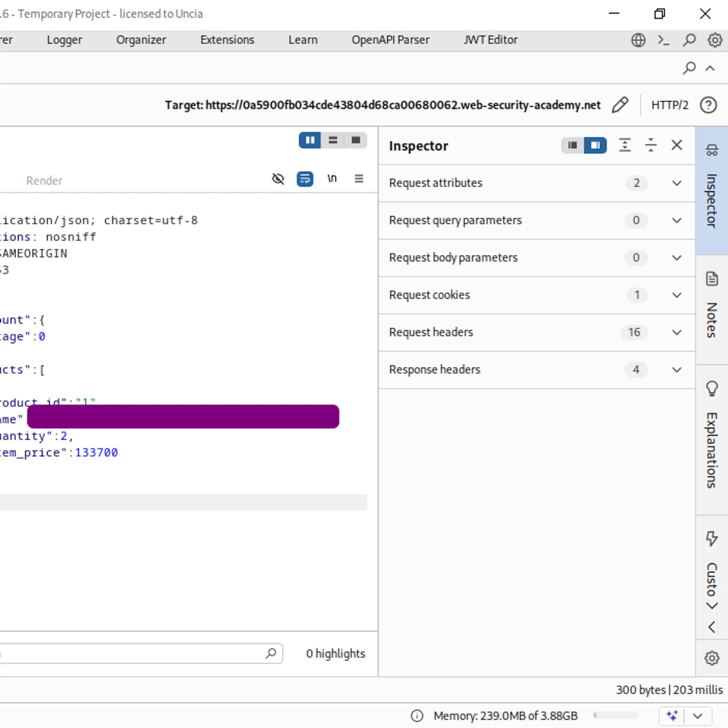The width and height of the screenshot is (728, 728).
Task: Click the Memory: 239.0MB of 3.88GB text
Action: 505,716
